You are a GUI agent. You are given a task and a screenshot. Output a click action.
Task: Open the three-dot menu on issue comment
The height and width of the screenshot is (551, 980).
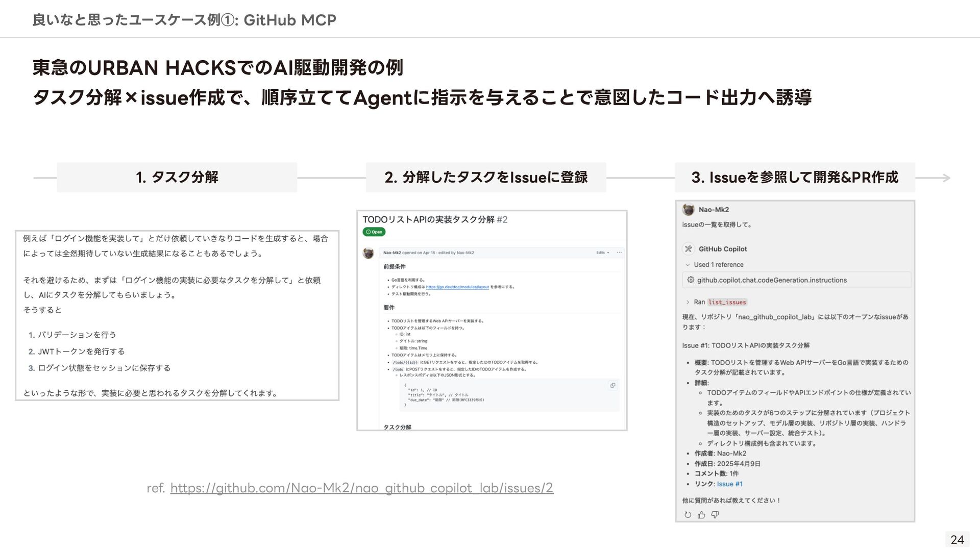(x=619, y=253)
